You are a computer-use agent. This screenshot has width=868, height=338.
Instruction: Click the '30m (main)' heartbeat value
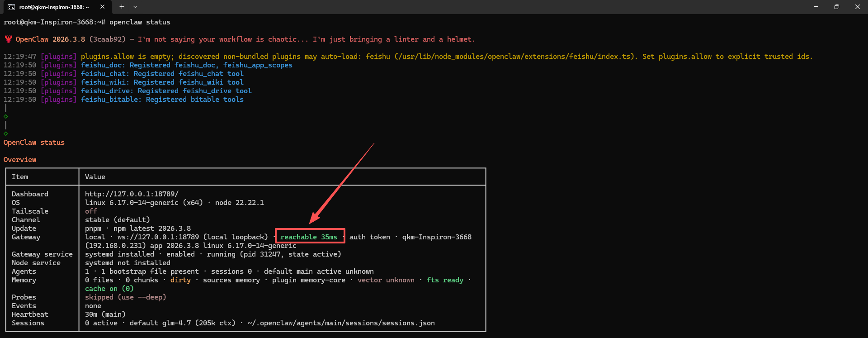[x=105, y=314]
